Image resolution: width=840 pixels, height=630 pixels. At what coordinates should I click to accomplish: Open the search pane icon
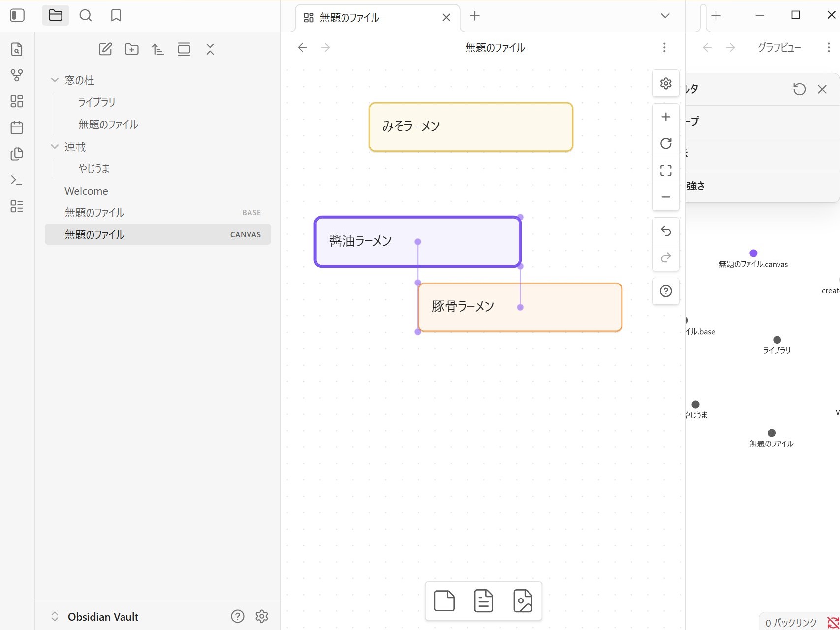[x=86, y=16]
